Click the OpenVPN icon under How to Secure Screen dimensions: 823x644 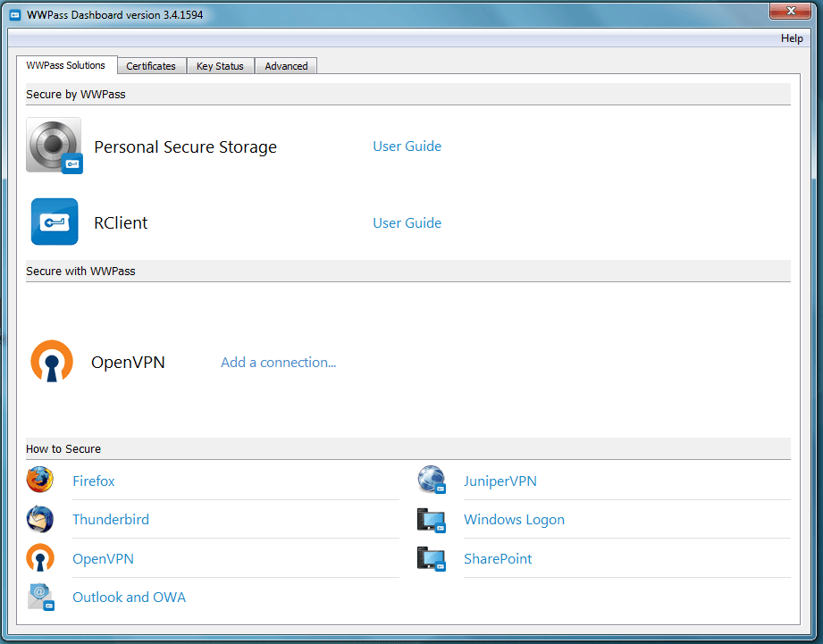point(39,558)
